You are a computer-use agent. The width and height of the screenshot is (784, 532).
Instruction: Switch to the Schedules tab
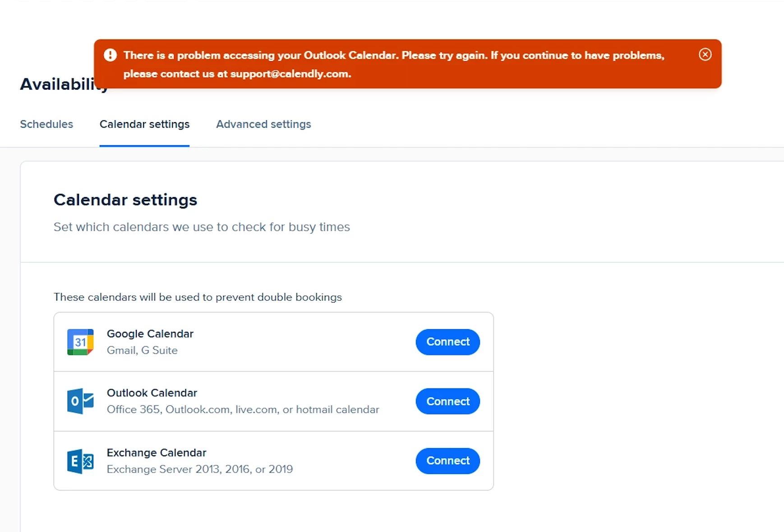tap(46, 124)
